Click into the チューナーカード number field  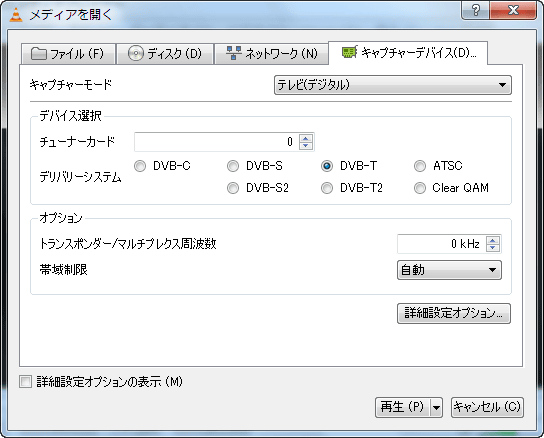pyautogui.click(x=217, y=142)
